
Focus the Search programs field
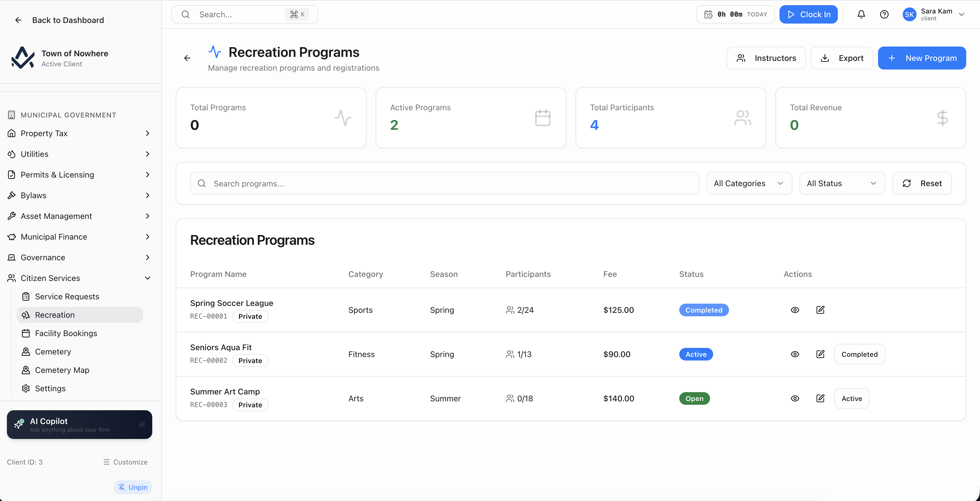(444, 183)
